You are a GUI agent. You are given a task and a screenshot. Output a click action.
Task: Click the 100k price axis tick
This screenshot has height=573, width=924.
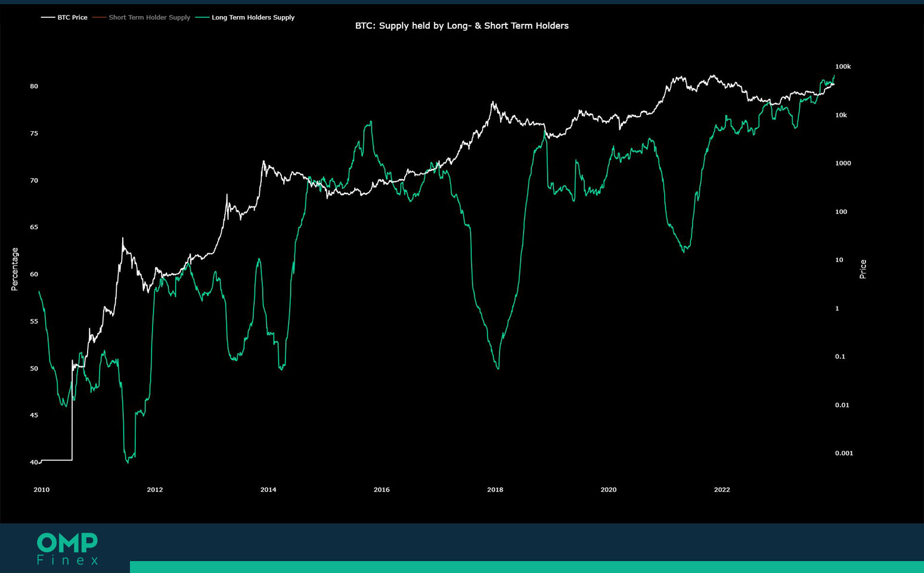(x=843, y=67)
